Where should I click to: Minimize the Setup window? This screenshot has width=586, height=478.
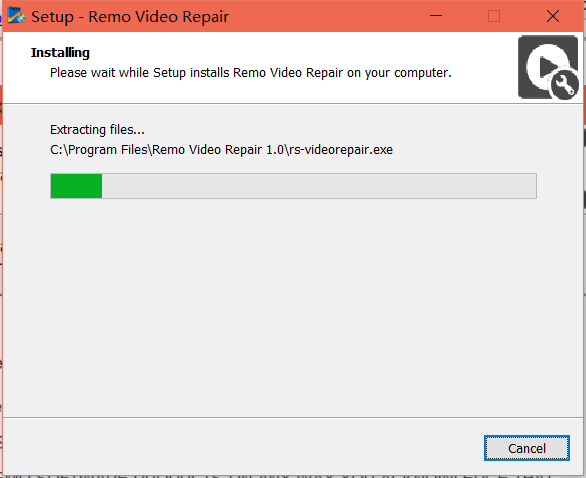[x=436, y=16]
